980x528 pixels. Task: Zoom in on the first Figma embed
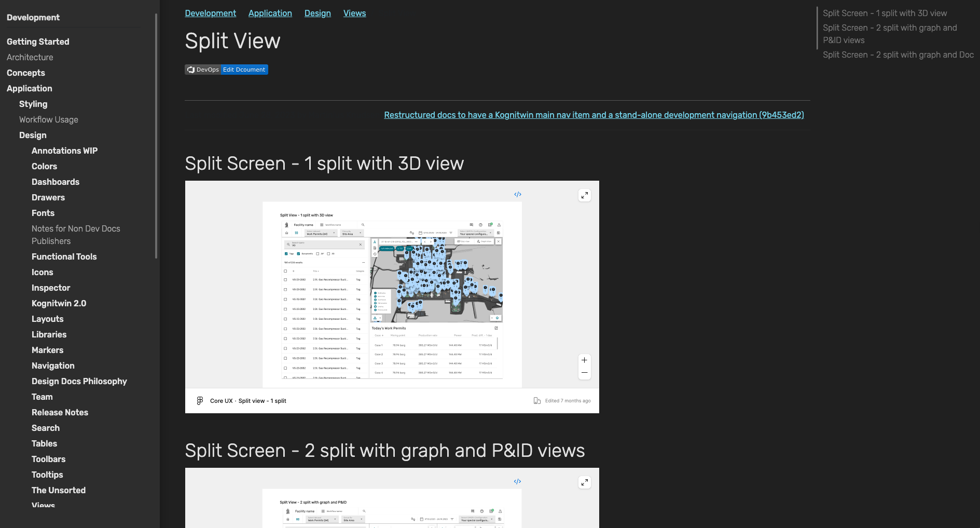coord(584,360)
